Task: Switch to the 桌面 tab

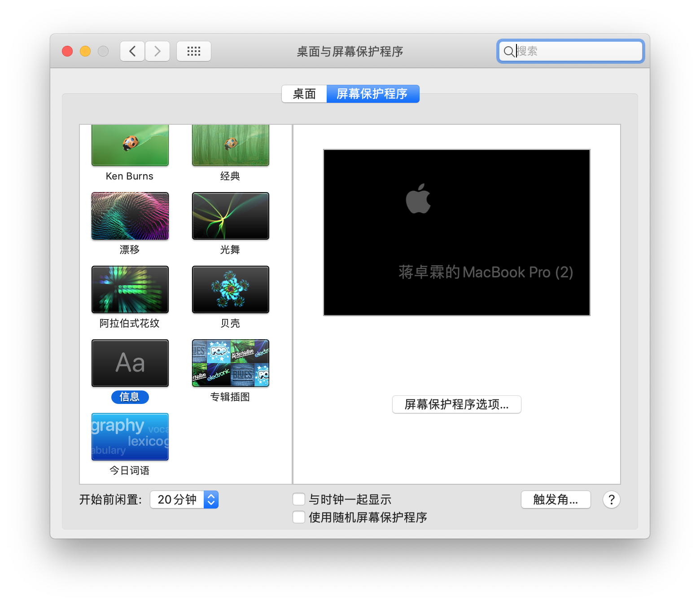Action: click(x=304, y=94)
